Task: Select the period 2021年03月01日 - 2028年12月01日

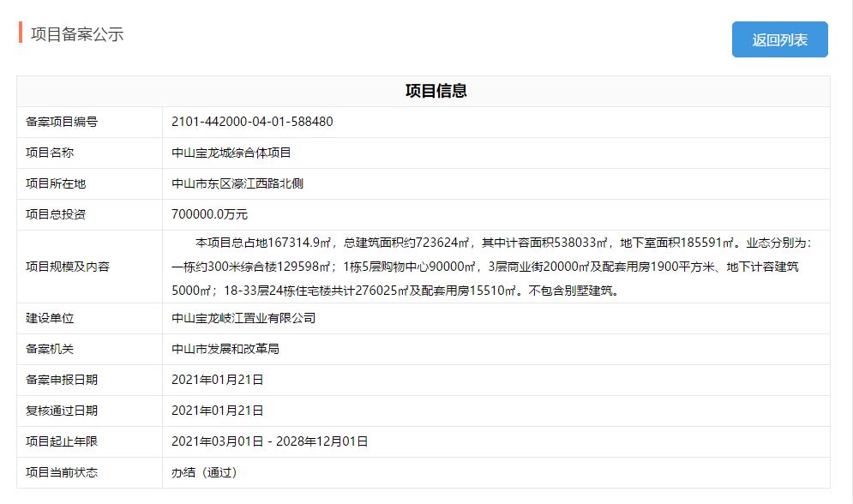Action: (269, 441)
